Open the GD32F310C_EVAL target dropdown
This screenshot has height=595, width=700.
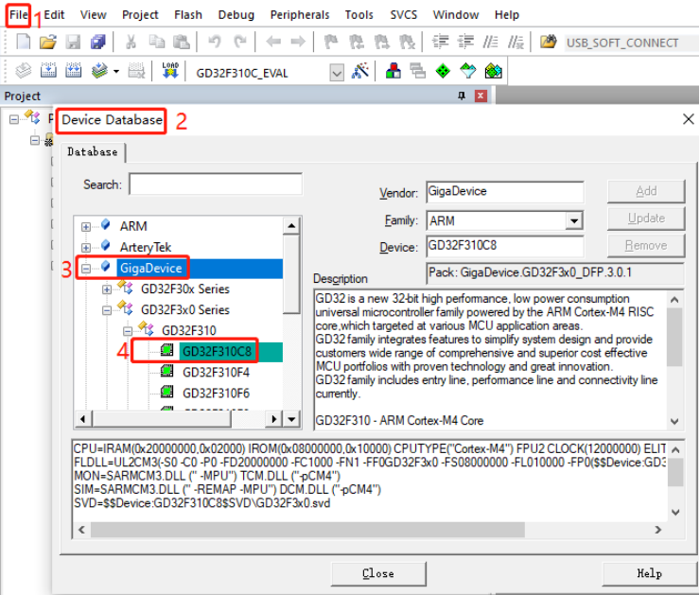(x=337, y=73)
